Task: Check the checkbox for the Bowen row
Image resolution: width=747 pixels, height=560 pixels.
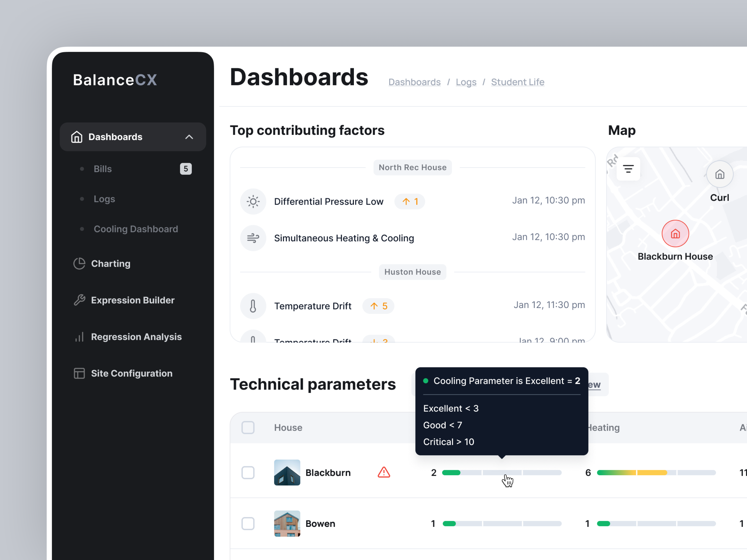Action: pos(248,524)
